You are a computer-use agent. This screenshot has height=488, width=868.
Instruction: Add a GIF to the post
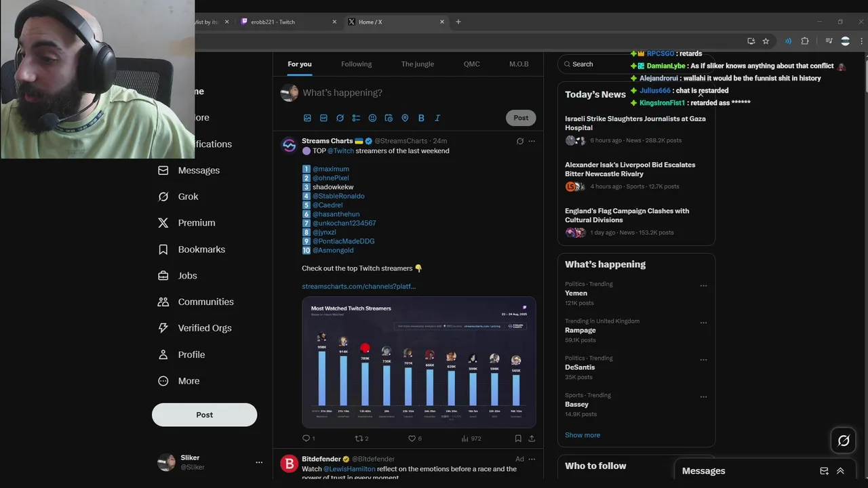[x=323, y=118]
